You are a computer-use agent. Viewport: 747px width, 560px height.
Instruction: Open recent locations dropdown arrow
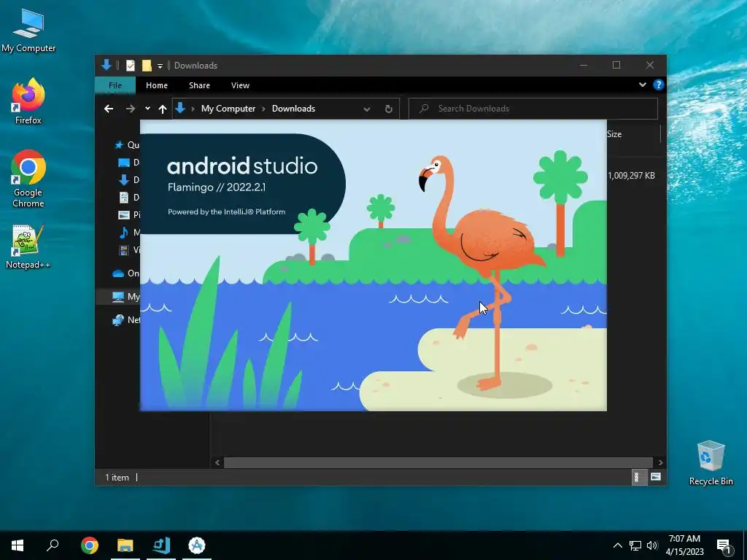[147, 109]
